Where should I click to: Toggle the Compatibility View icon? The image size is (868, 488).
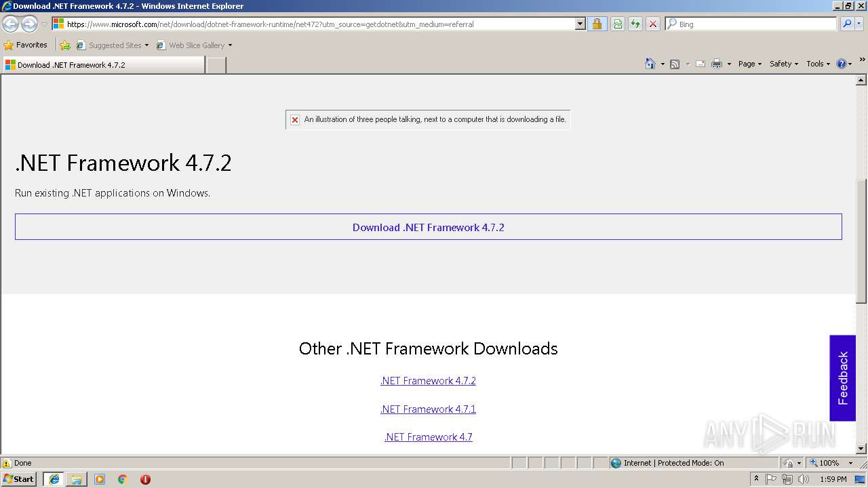[618, 24]
